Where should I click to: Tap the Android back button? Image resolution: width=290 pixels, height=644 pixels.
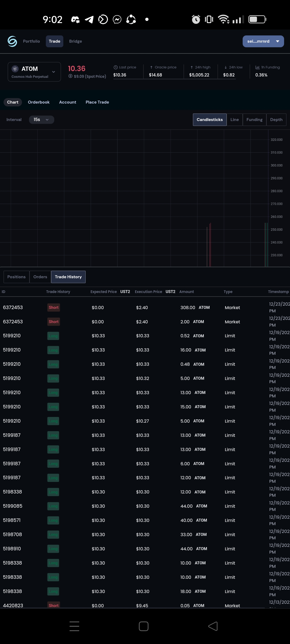(x=213, y=626)
